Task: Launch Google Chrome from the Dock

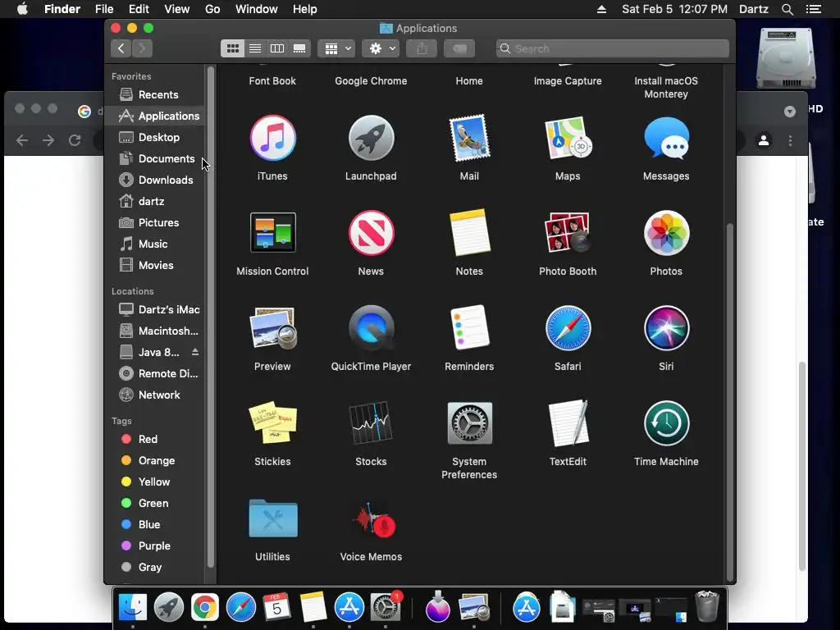Action: pyautogui.click(x=205, y=608)
